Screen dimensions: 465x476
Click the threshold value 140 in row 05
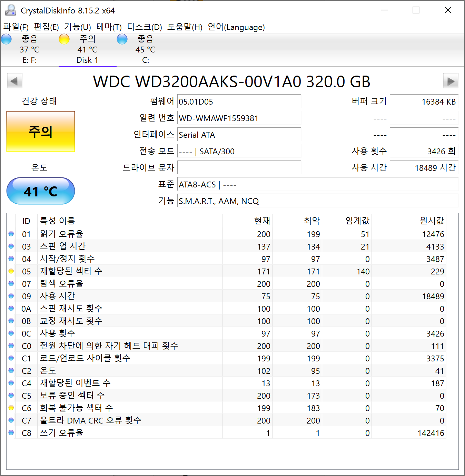tap(363, 271)
